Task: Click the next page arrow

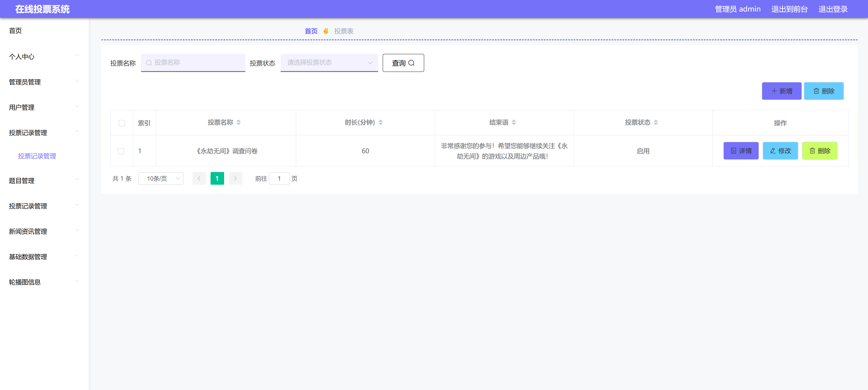Action: (x=235, y=178)
